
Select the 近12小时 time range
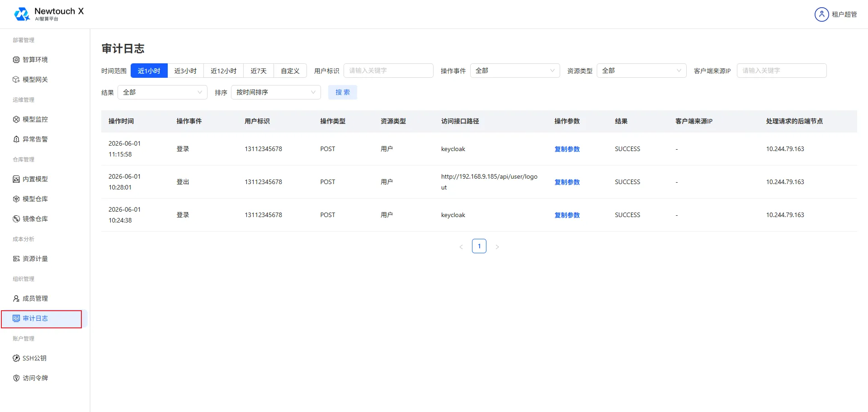tap(223, 71)
